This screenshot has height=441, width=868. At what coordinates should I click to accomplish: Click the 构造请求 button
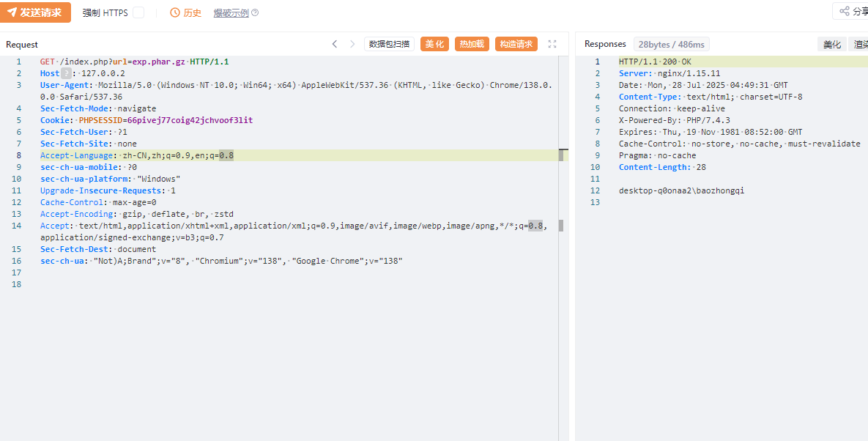click(x=516, y=44)
